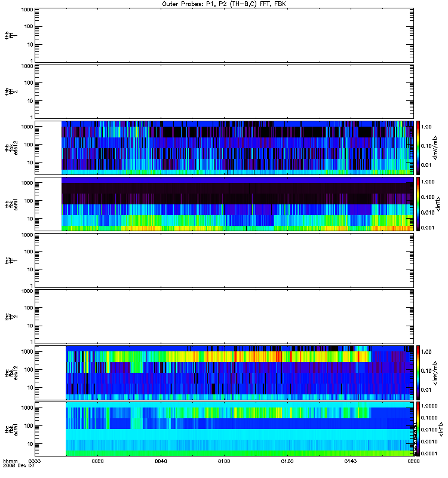This screenshot has width=448, height=478.
Task: Click the '0100' time axis label
Action: [224, 461]
